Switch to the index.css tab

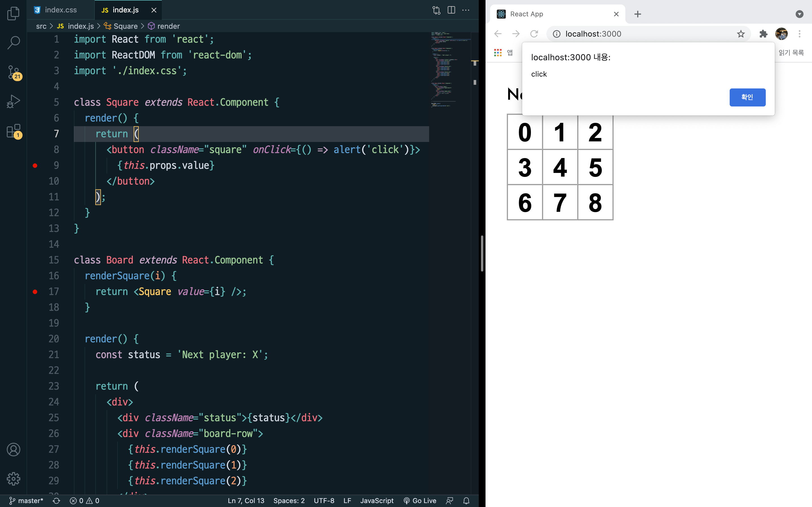coord(60,10)
